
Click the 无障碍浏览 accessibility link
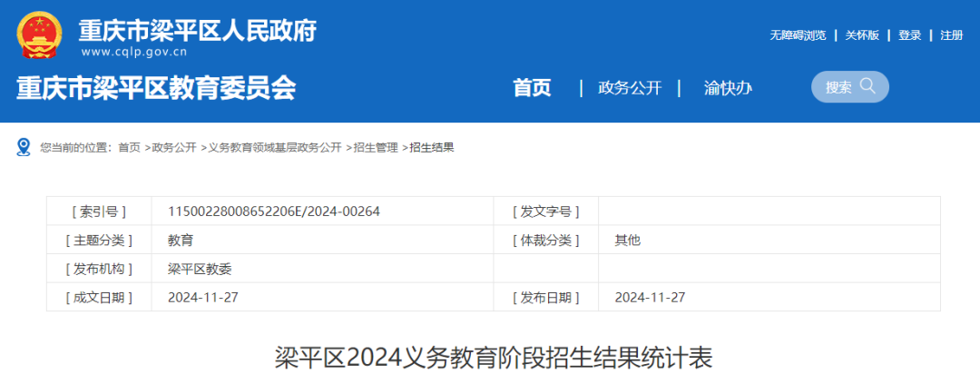coord(798,35)
